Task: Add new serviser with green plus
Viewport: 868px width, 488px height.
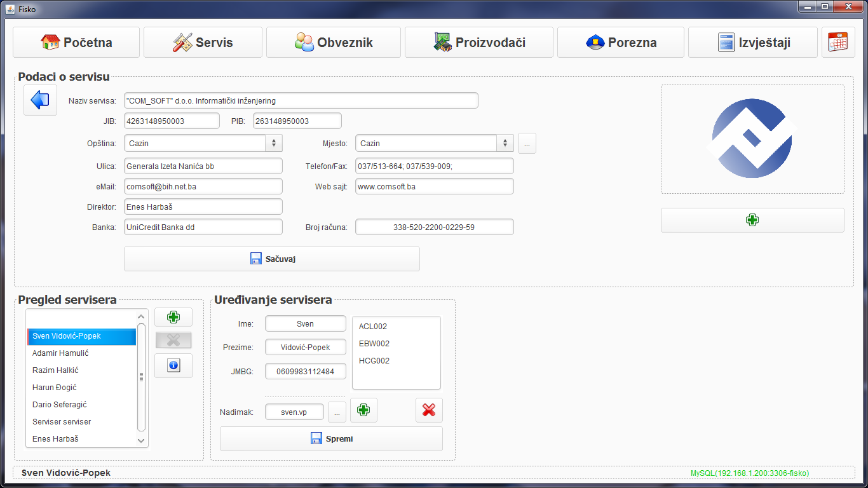Action: (173, 317)
